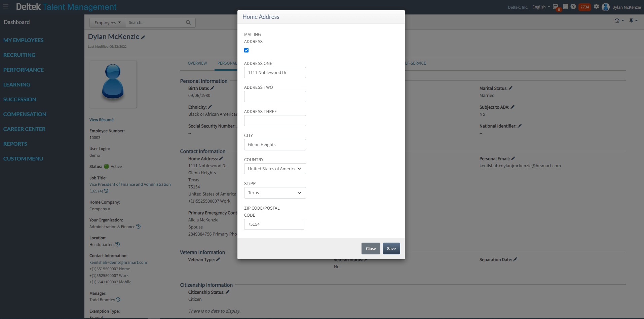This screenshot has width=644, height=319.
Task: Click the 7734 notifications badge
Action: [x=584, y=7]
